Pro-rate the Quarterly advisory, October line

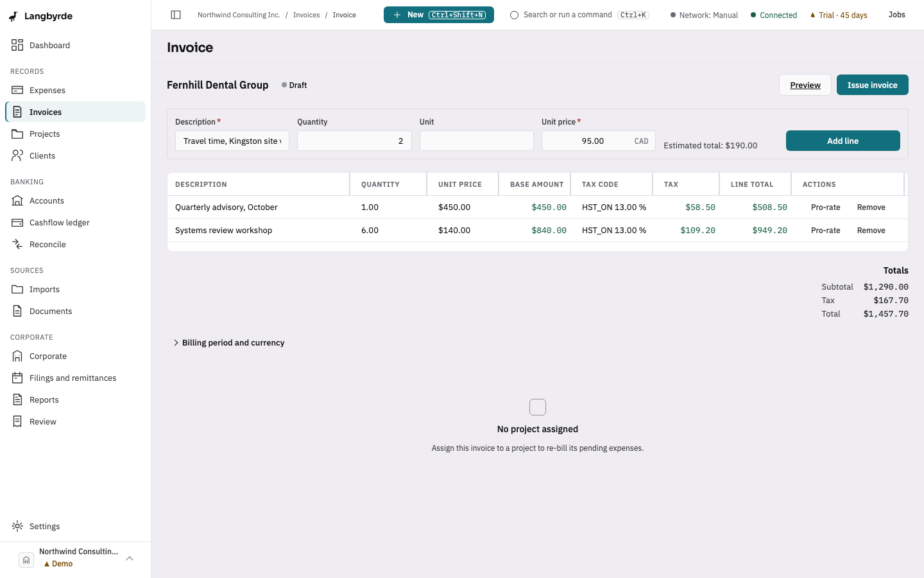pyautogui.click(x=826, y=207)
